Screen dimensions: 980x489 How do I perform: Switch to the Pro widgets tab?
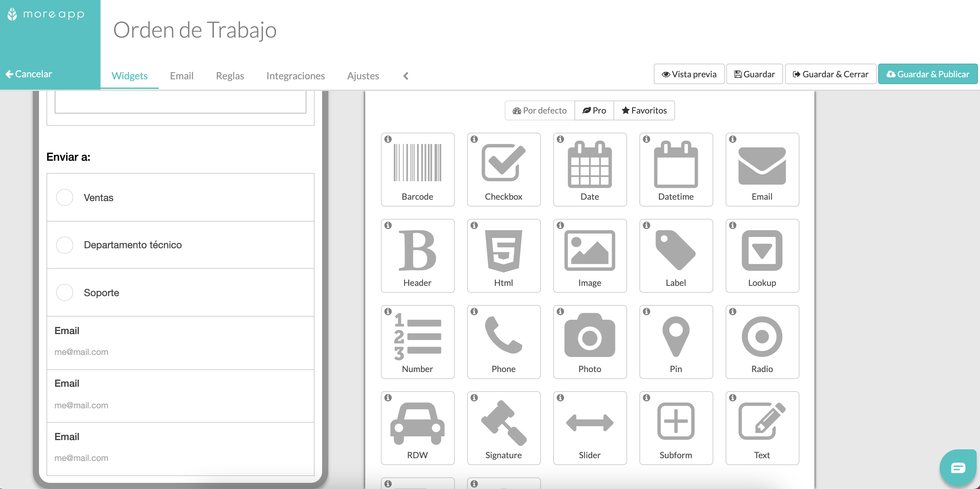(593, 111)
